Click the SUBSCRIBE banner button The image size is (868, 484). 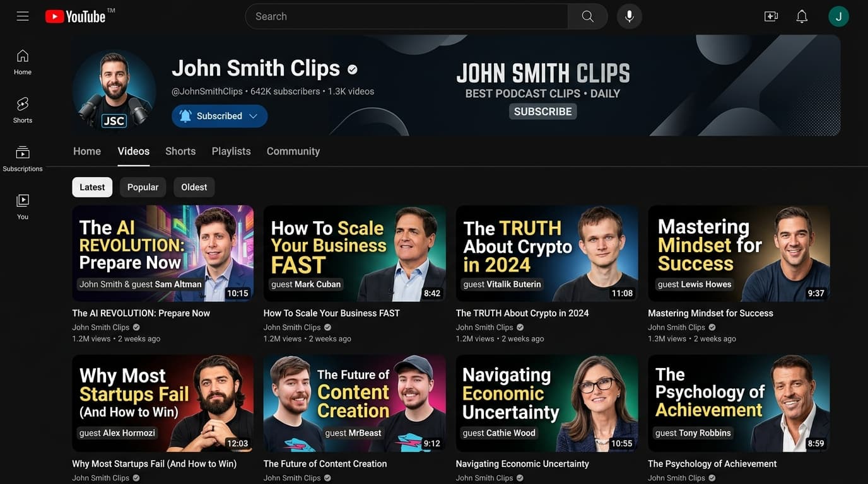click(x=542, y=112)
